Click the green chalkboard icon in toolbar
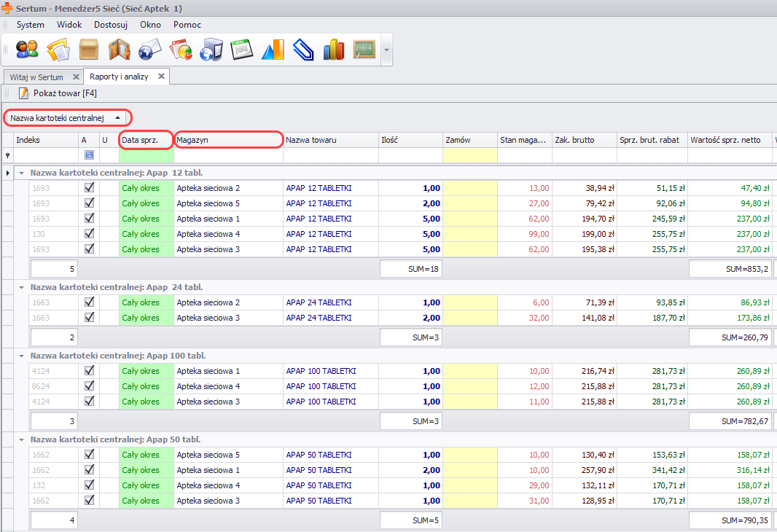This screenshot has width=777, height=532. click(x=364, y=50)
